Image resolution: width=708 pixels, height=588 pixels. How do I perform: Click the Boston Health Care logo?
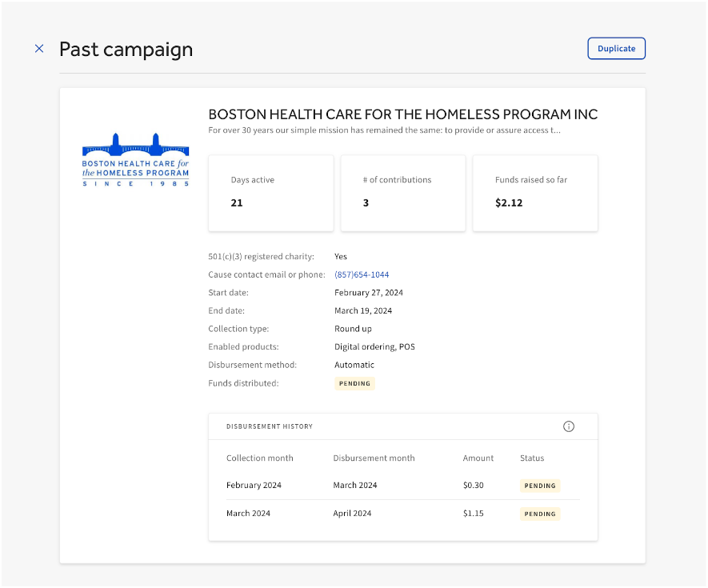coord(136,160)
